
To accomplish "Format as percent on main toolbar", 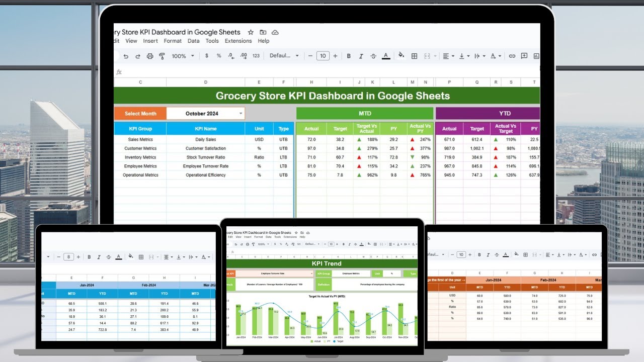I will click(219, 56).
